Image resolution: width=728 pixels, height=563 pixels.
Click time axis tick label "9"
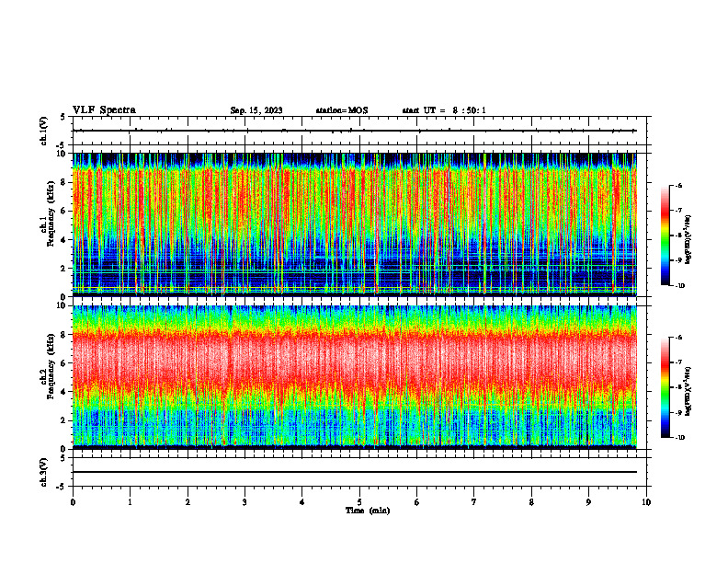pyautogui.click(x=588, y=502)
